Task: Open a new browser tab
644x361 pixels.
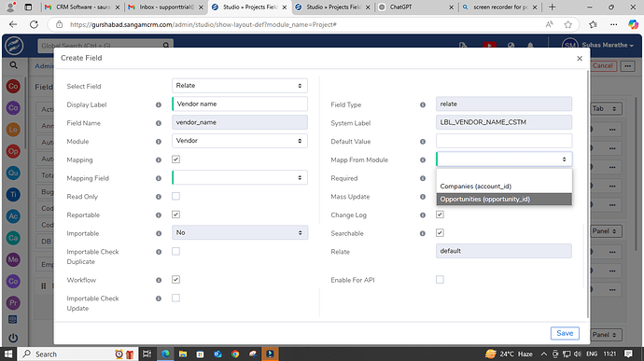Action: coord(552,7)
